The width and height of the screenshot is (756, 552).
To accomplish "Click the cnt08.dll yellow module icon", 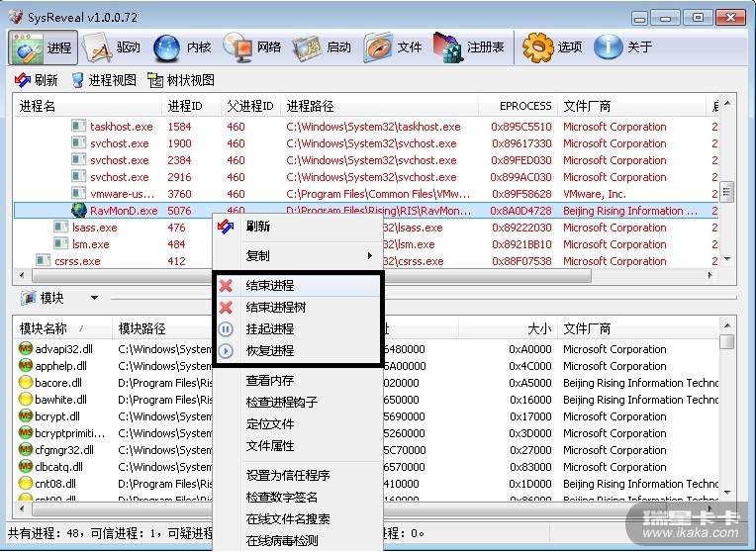I will pos(25,483).
